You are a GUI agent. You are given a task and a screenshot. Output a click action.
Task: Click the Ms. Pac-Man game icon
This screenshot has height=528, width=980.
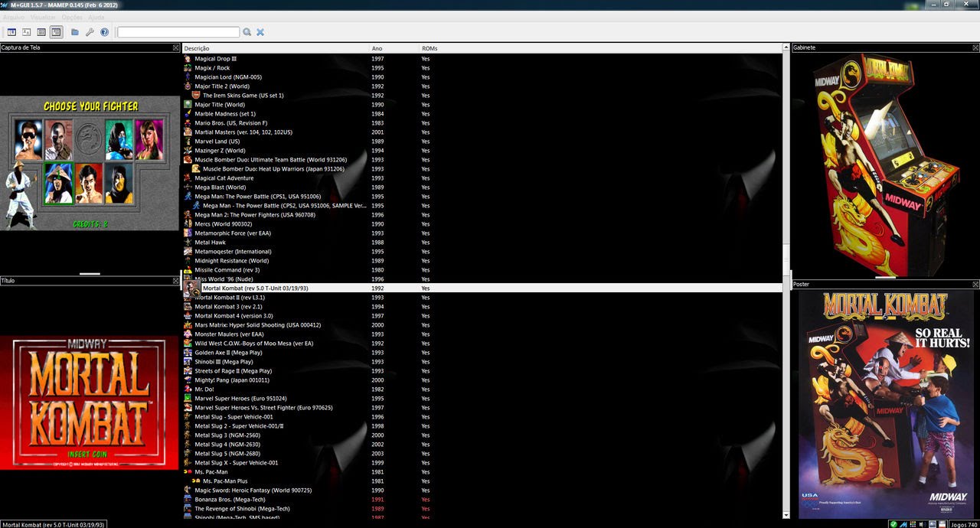tap(188, 472)
